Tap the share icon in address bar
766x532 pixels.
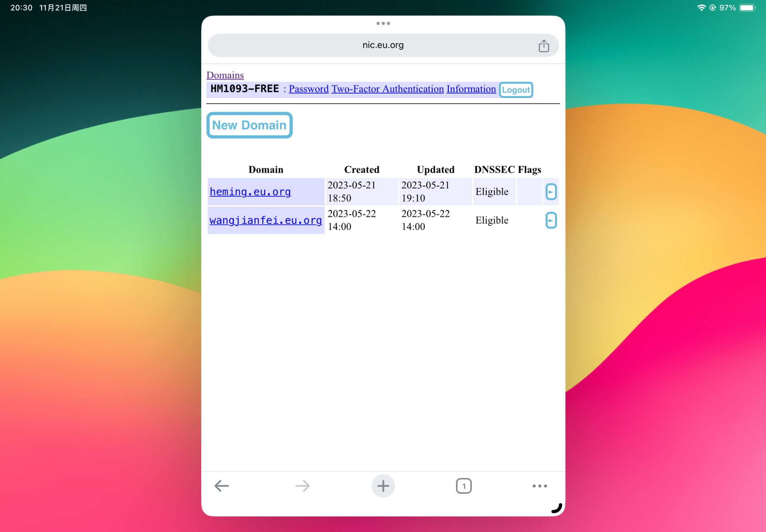543,46
